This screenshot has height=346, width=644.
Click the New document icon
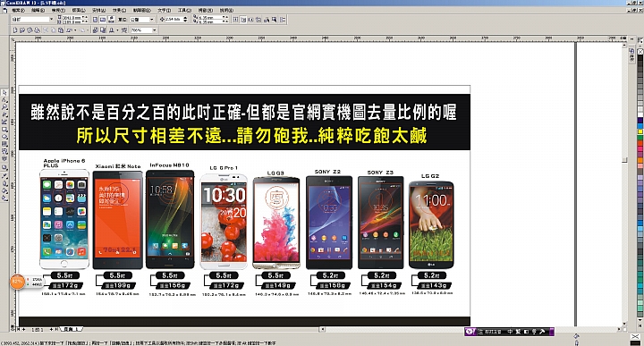(x=15, y=30)
